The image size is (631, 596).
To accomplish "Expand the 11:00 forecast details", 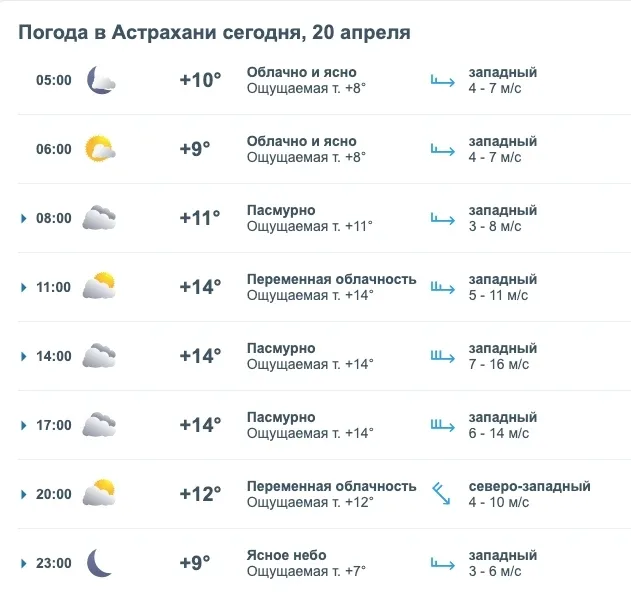I will (x=23, y=287).
